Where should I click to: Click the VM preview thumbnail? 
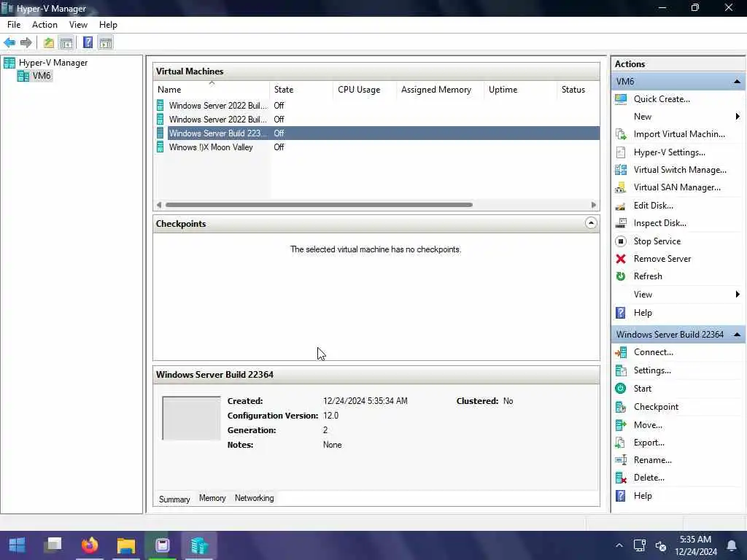pos(191,419)
